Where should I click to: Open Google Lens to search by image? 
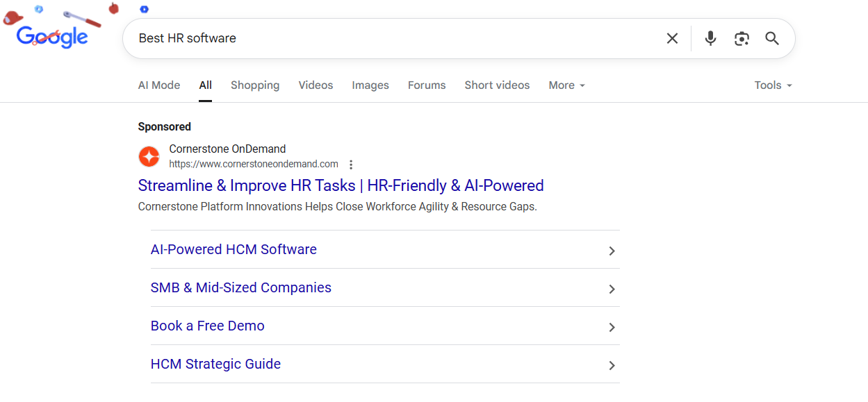(x=742, y=38)
